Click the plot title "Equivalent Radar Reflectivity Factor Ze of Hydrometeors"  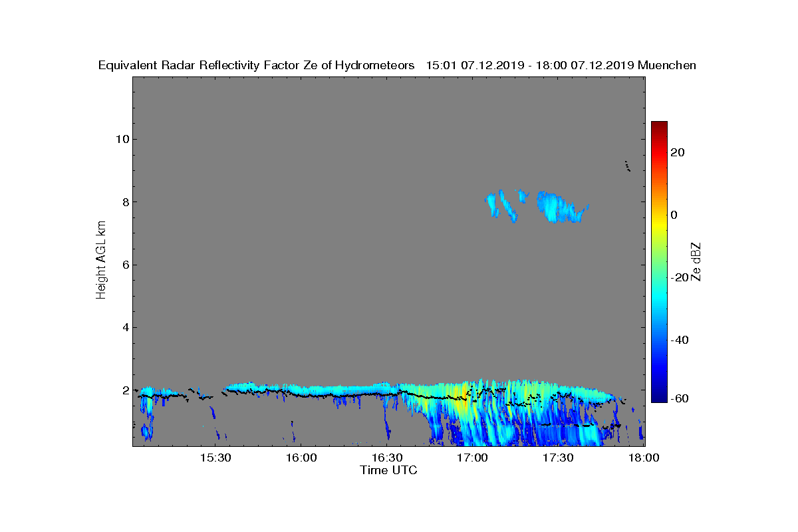tap(257, 65)
